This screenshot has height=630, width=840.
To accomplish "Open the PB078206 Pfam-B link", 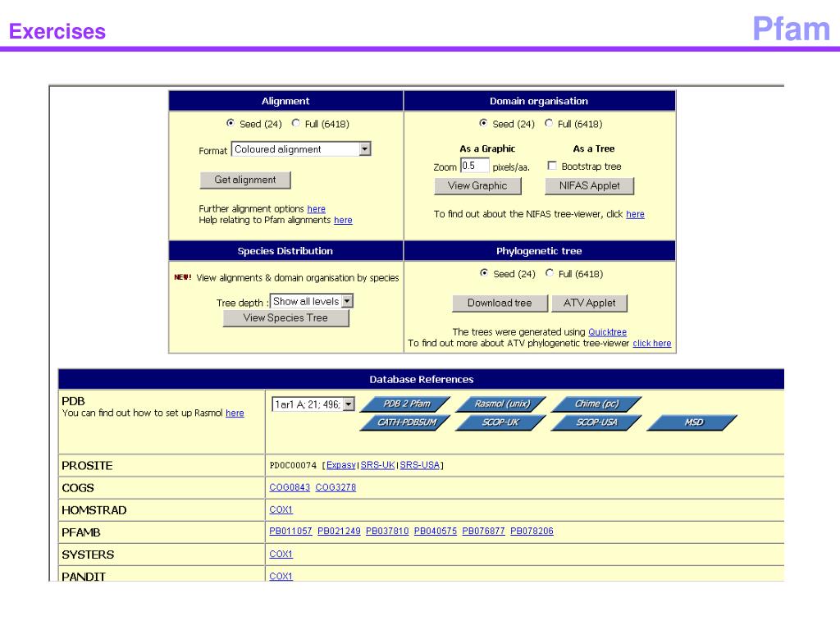I will [x=532, y=531].
